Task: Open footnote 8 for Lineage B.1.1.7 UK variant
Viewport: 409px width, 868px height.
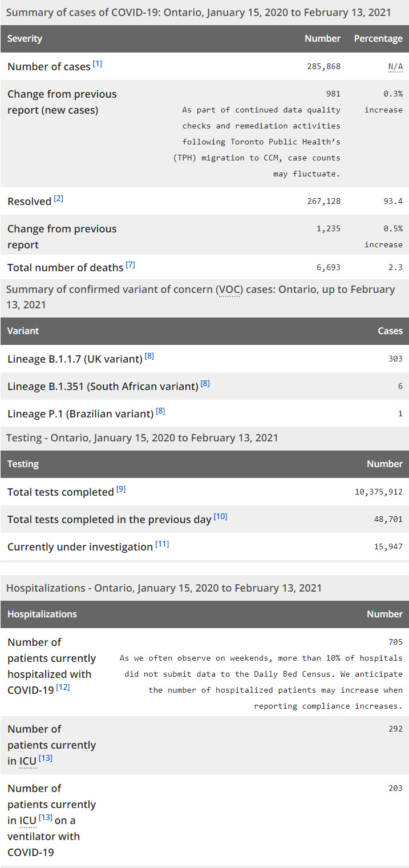Action: pyautogui.click(x=149, y=356)
